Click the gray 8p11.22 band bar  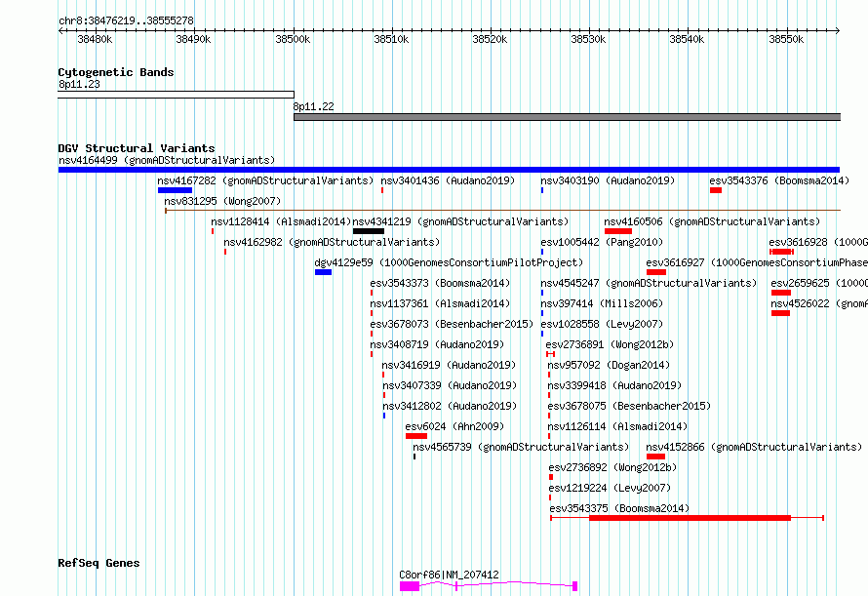[568, 117]
